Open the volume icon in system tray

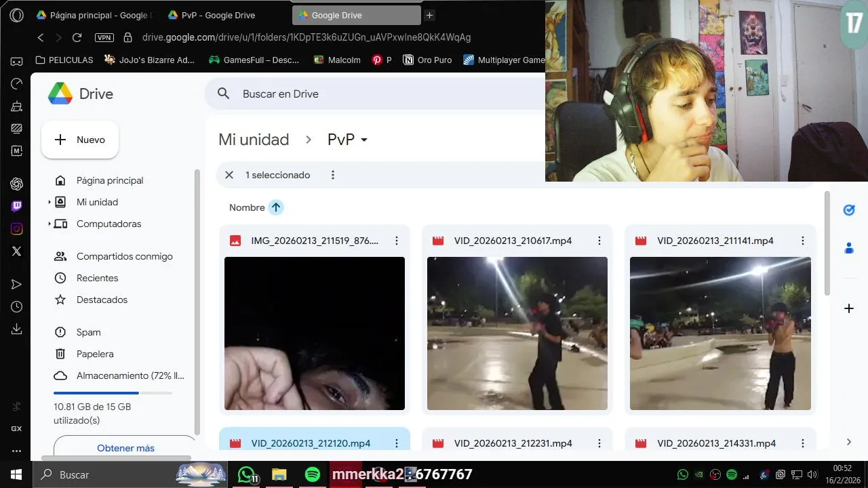[813, 474]
